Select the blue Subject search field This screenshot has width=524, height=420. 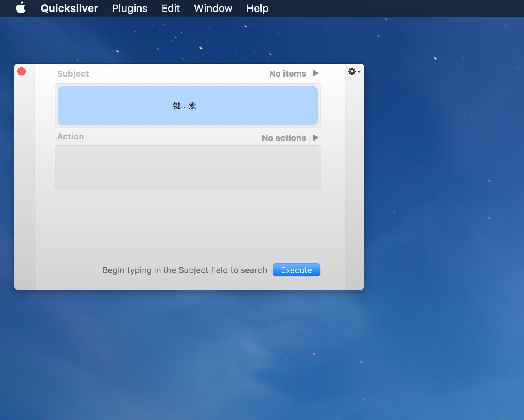click(188, 106)
